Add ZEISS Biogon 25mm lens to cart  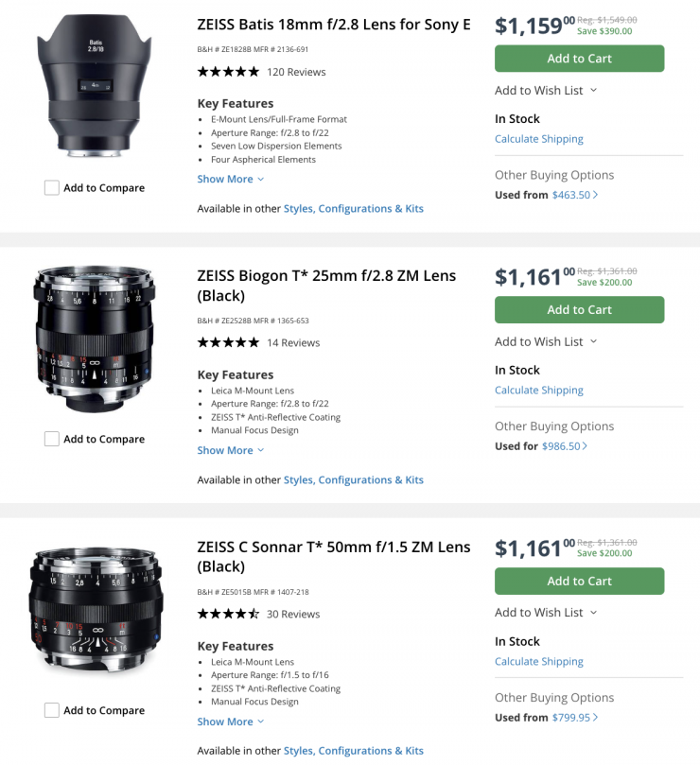(579, 310)
